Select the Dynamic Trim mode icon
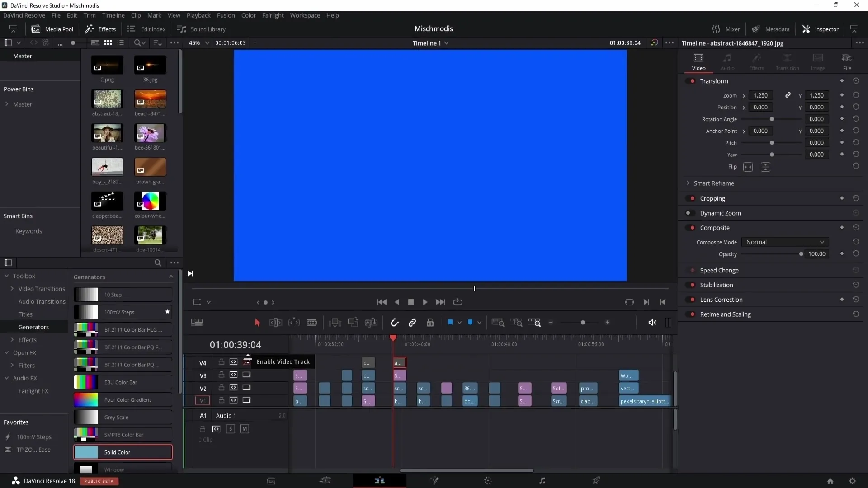 click(294, 322)
